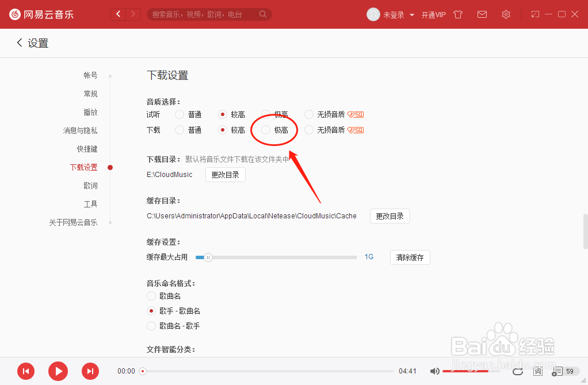Switch to mini mode icon
This screenshot has height=385, width=588.
coord(535,14)
